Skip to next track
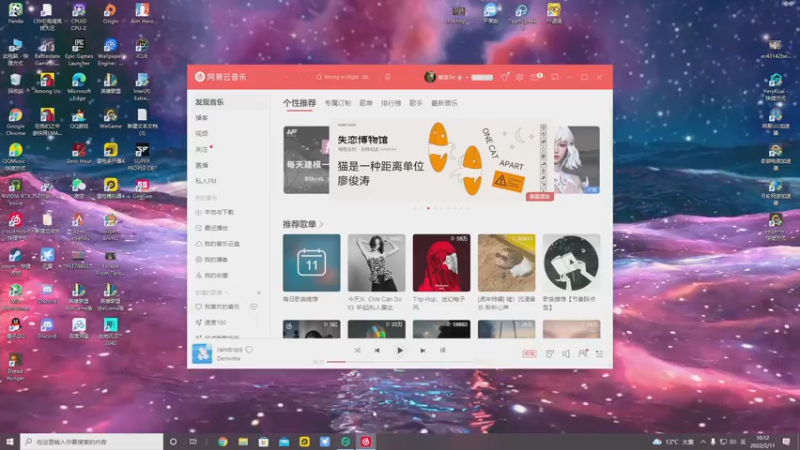The width and height of the screenshot is (800, 450). pos(422,351)
